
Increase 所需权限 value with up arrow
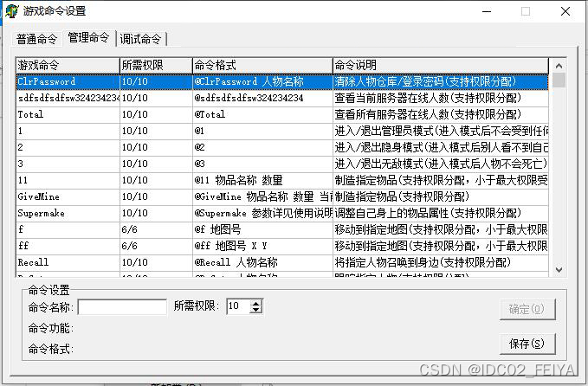pyautogui.click(x=256, y=303)
